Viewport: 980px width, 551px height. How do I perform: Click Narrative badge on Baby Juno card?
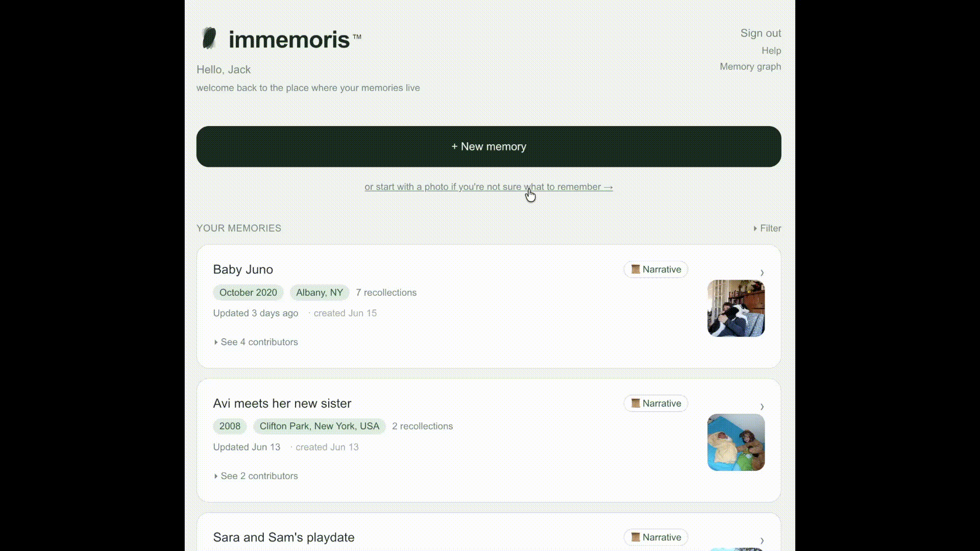point(656,269)
